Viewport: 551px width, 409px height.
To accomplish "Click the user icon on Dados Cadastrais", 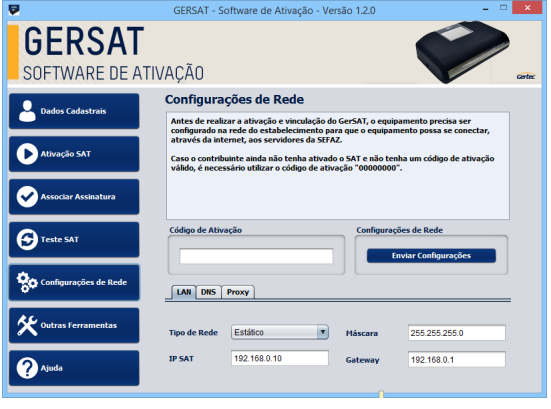I will (27, 111).
